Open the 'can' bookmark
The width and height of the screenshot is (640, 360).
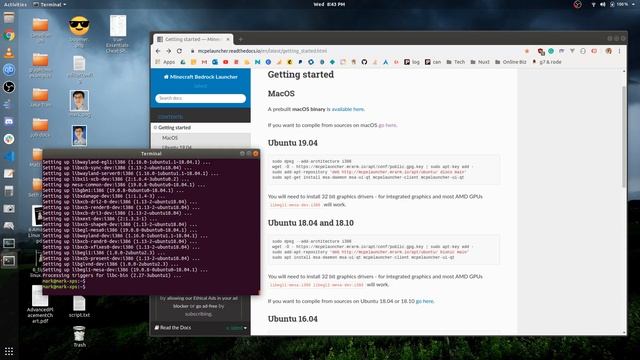point(433,62)
